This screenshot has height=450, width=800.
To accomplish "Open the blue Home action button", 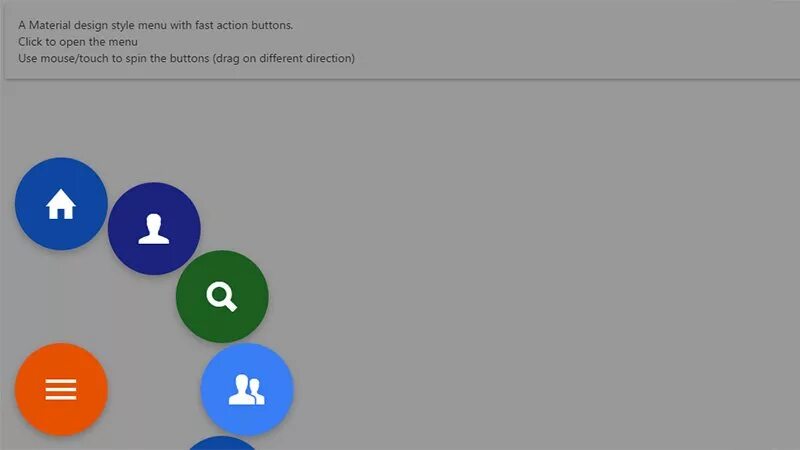I will [61, 204].
